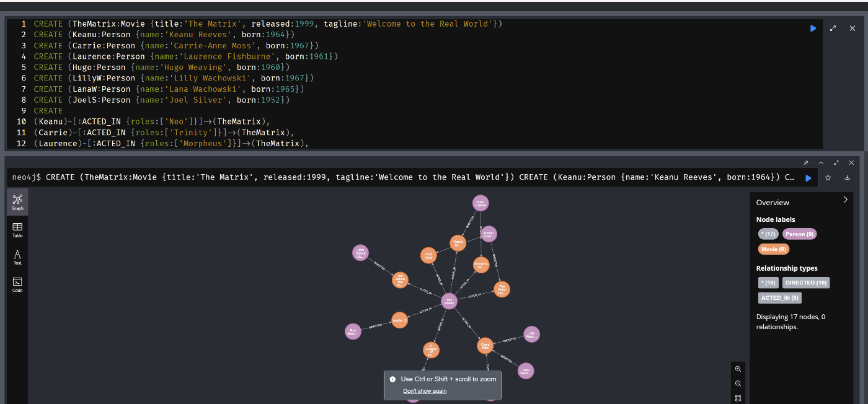Download the result with the export icon
868x404 pixels.
[847, 178]
